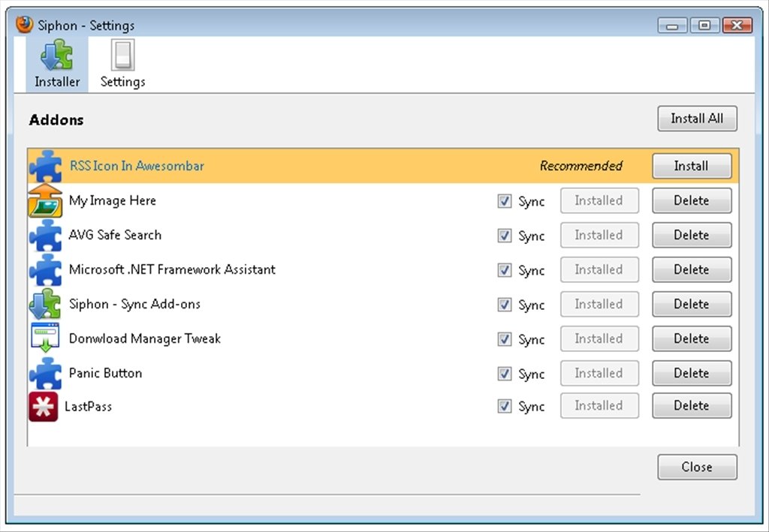Image resolution: width=769 pixels, height=532 pixels.
Task: Click the My Image Here addon icon
Action: [x=45, y=200]
